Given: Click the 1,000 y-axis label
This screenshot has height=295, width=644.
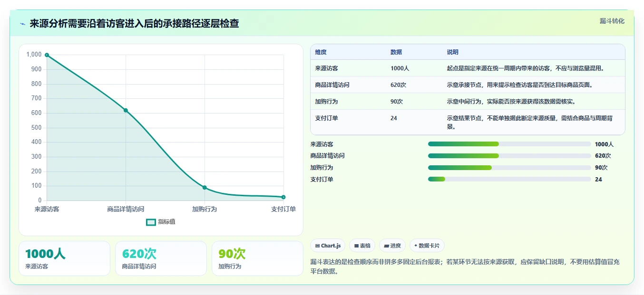Looking at the screenshot, I should [x=34, y=55].
